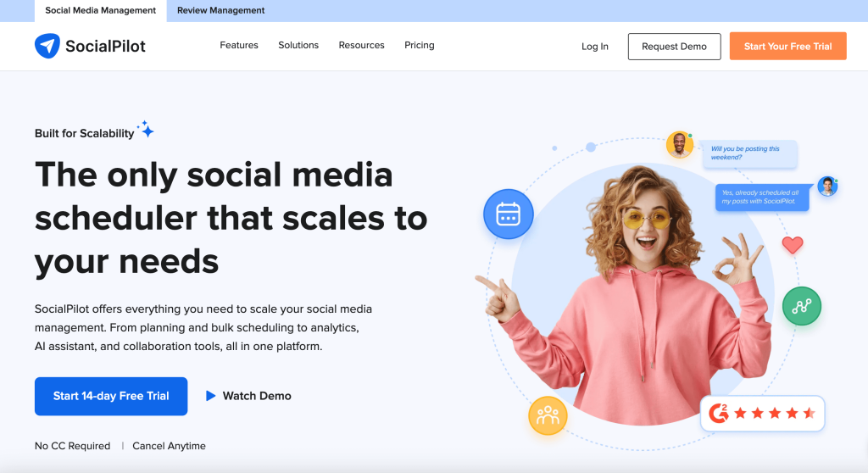This screenshot has height=473, width=868.
Task: Switch to the Review Management tab
Action: 221,10
